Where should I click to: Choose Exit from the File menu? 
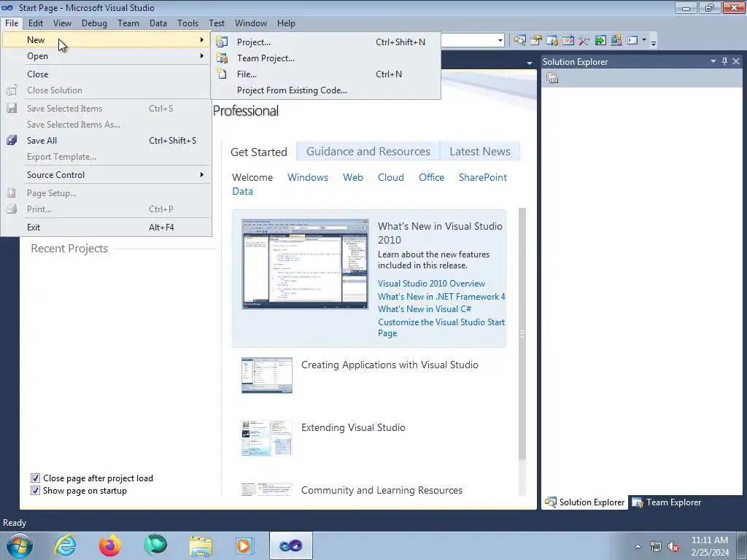coord(107,227)
